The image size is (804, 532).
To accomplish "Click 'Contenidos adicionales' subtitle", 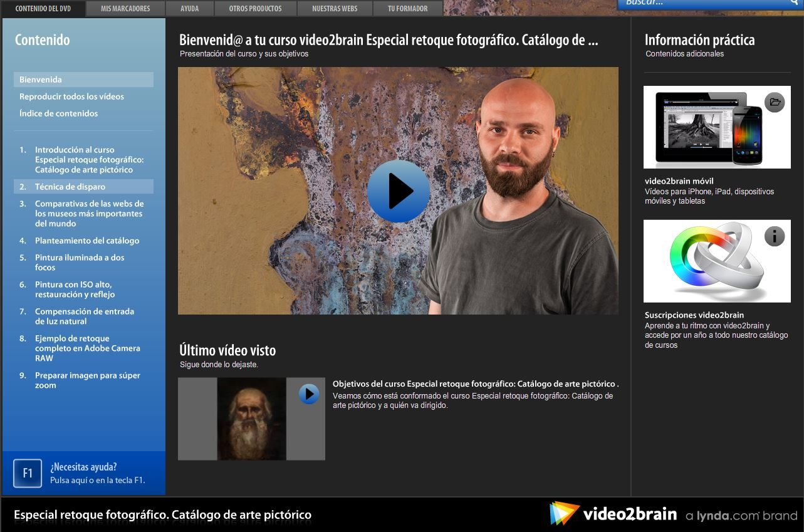I will pyautogui.click(x=685, y=54).
